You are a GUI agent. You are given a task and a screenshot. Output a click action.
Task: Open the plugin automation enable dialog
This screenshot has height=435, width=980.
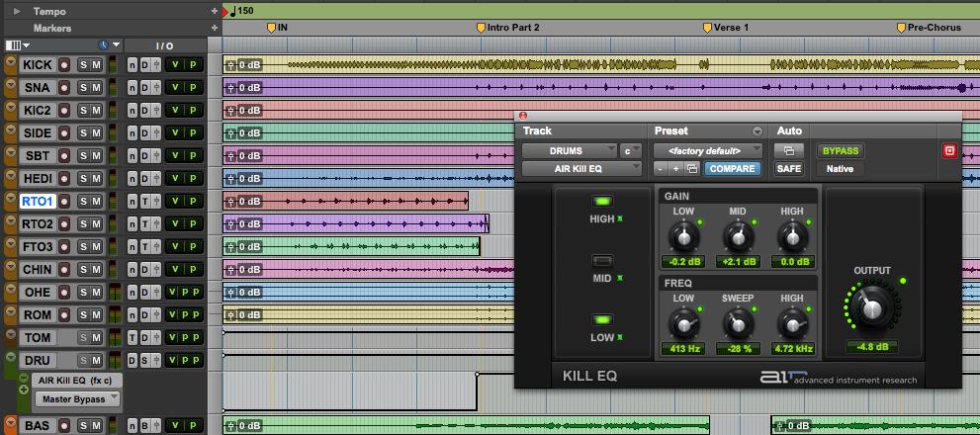pyautogui.click(x=789, y=150)
